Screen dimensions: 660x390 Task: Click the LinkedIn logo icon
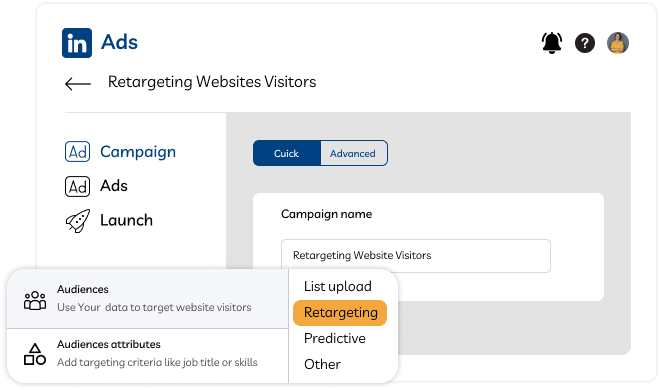click(x=77, y=43)
